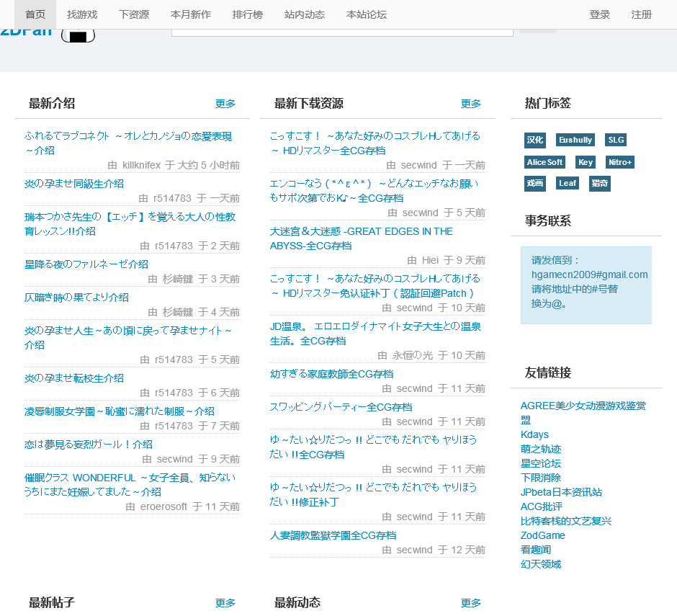The width and height of the screenshot is (677, 616).
Task: Click 站内动态 in the top navigation
Action: (x=305, y=14)
